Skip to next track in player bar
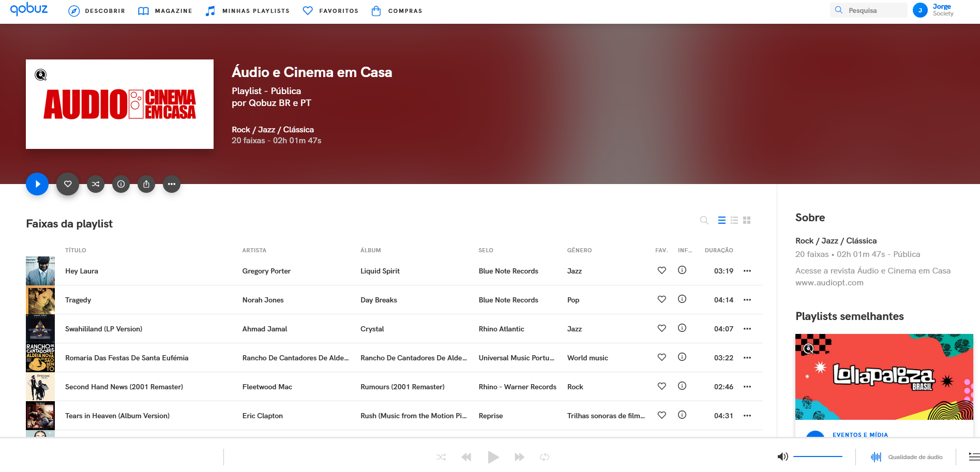Viewport: 980px width, 472px height. (x=519, y=457)
